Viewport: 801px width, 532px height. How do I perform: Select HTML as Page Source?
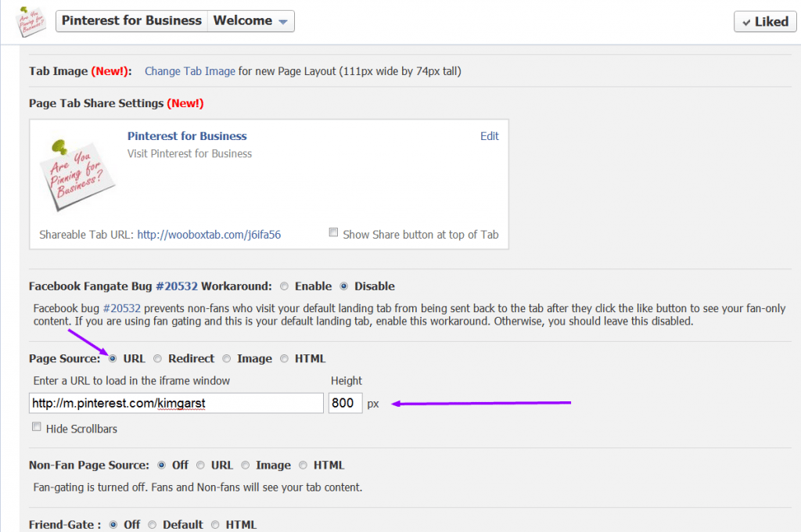(284, 359)
